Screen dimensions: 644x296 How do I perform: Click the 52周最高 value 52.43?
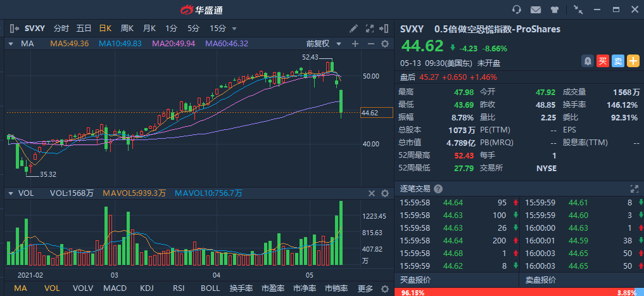[464, 156]
